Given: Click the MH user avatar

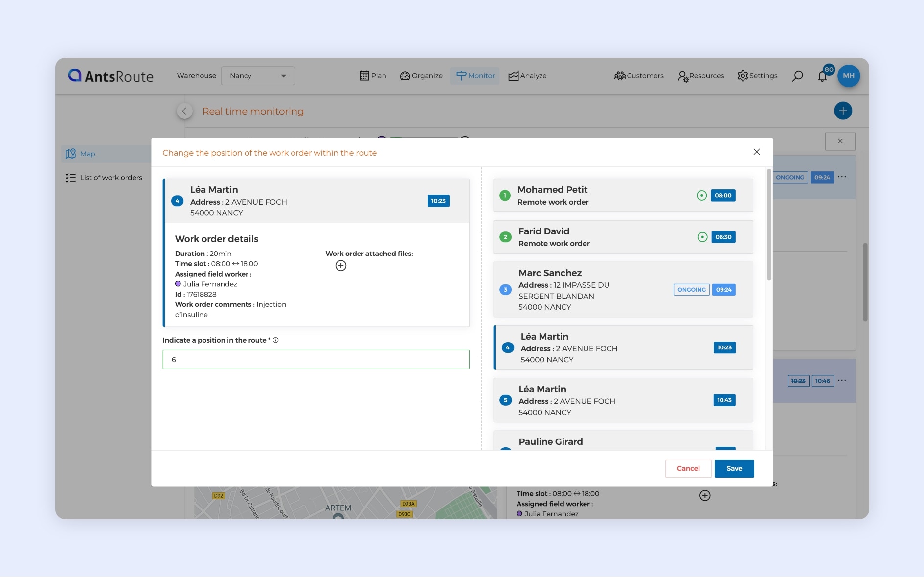Looking at the screenshot, I should [849, 76].
